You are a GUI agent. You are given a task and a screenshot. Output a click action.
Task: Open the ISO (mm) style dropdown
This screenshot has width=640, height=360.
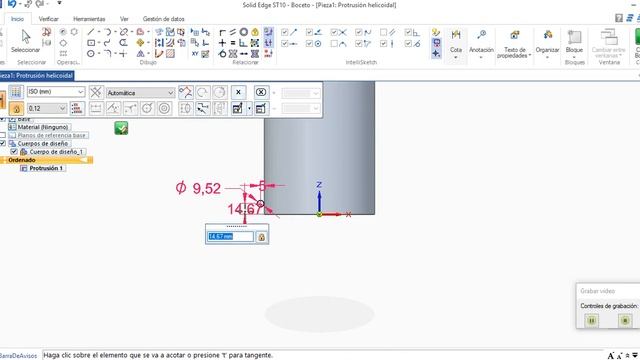point(80,92)
